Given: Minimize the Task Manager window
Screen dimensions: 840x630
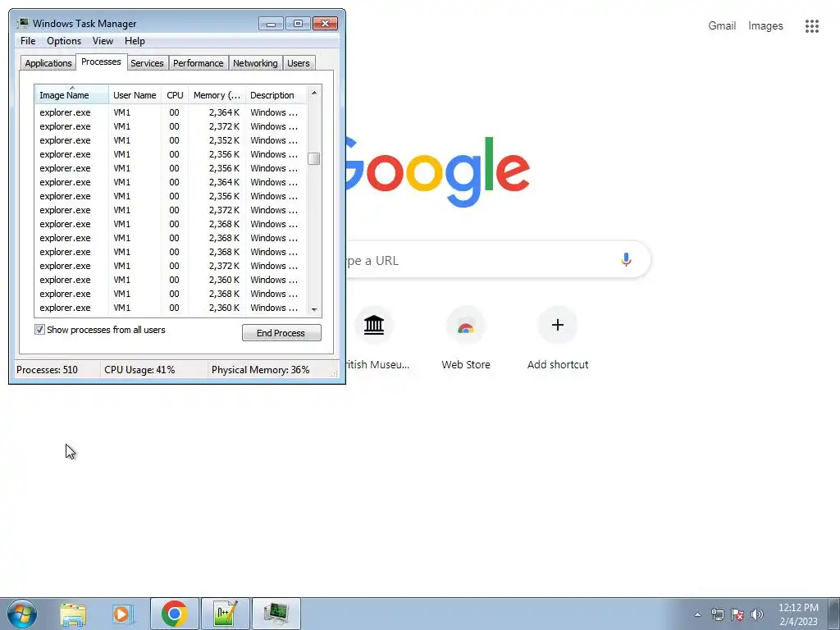Looking at the screenshot, I should (271, 23).
